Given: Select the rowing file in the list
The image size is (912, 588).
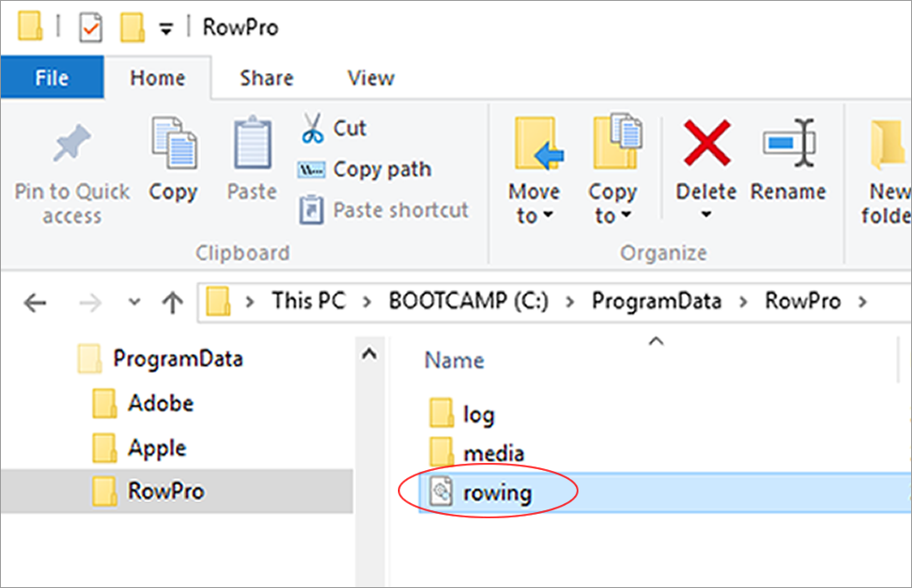Looking at the screenshot, I should 497,492.
